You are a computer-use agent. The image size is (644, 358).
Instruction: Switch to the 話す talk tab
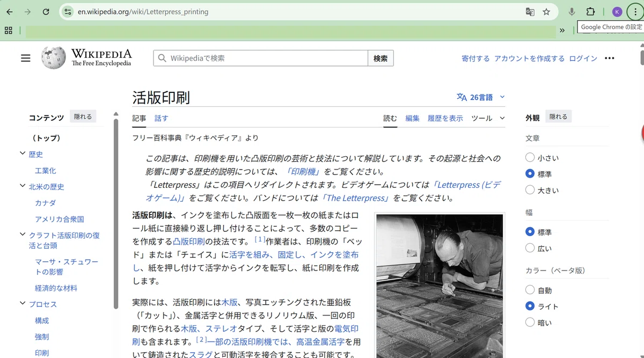[x=161, y=118]
